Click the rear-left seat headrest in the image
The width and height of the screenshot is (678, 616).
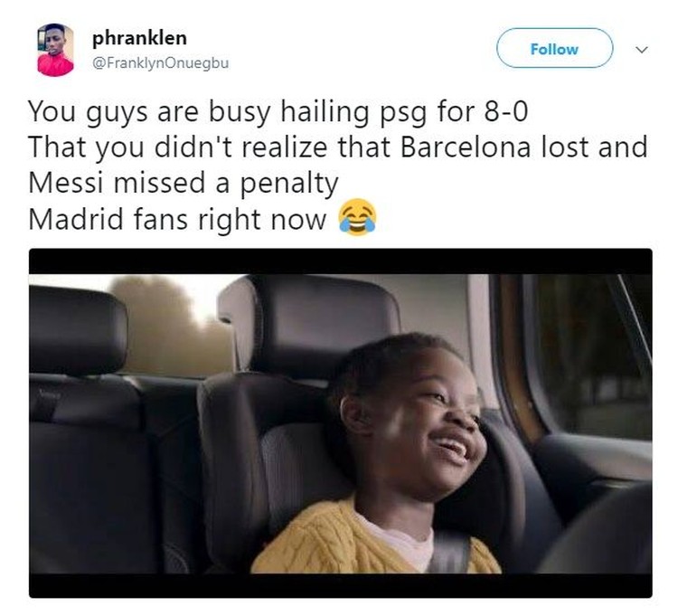pyautogui.click(x=78, y=329)
